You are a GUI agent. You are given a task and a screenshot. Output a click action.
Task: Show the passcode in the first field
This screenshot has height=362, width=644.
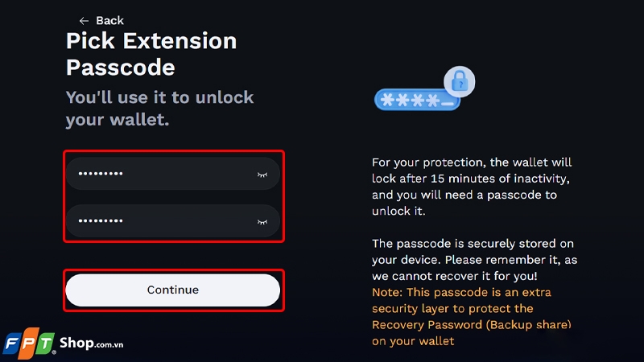point(262,174)
